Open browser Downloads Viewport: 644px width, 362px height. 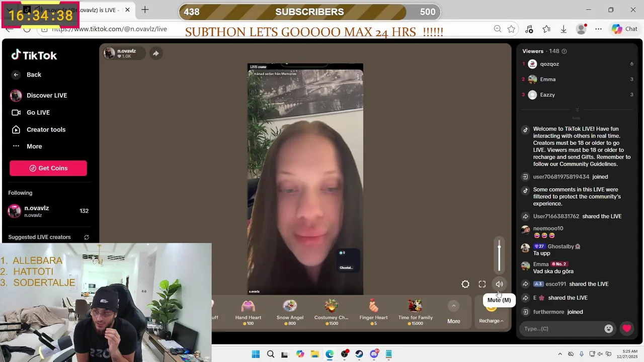pos(563,29)
